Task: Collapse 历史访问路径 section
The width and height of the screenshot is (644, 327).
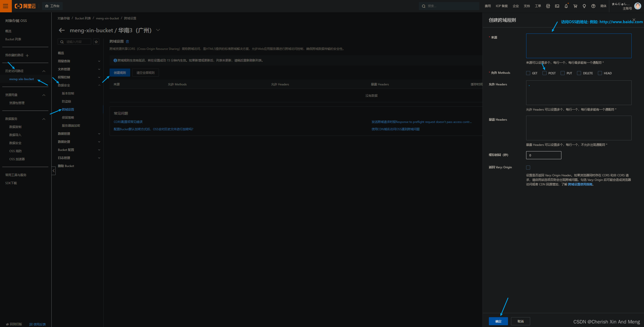Action: (x=44, y=71)
